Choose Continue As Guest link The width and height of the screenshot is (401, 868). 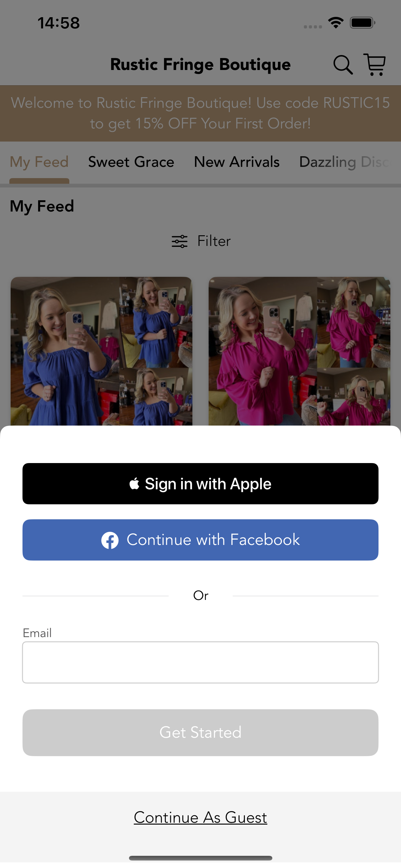(200, 817)
